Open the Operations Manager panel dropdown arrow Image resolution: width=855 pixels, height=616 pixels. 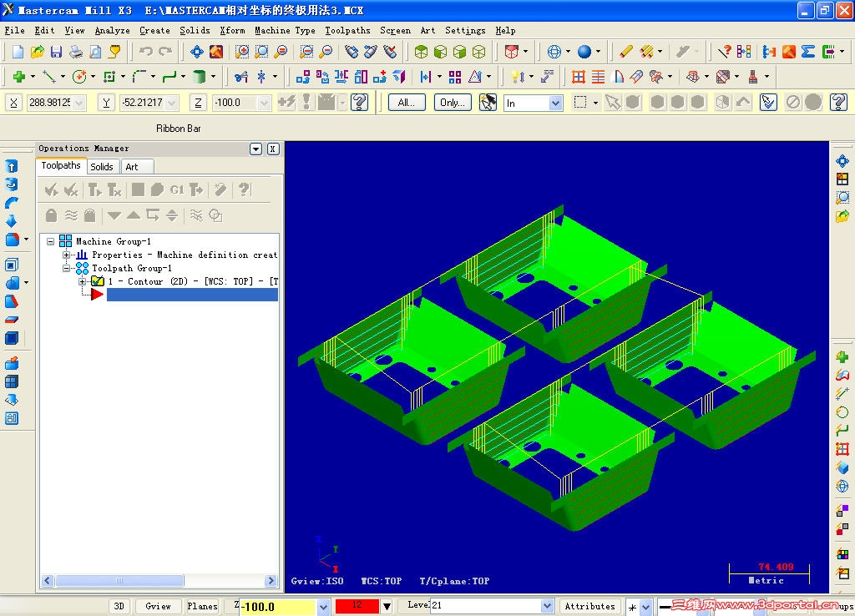point(255,149)
